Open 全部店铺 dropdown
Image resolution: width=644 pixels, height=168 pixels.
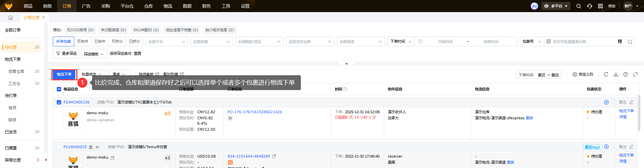tap(211, 42)
